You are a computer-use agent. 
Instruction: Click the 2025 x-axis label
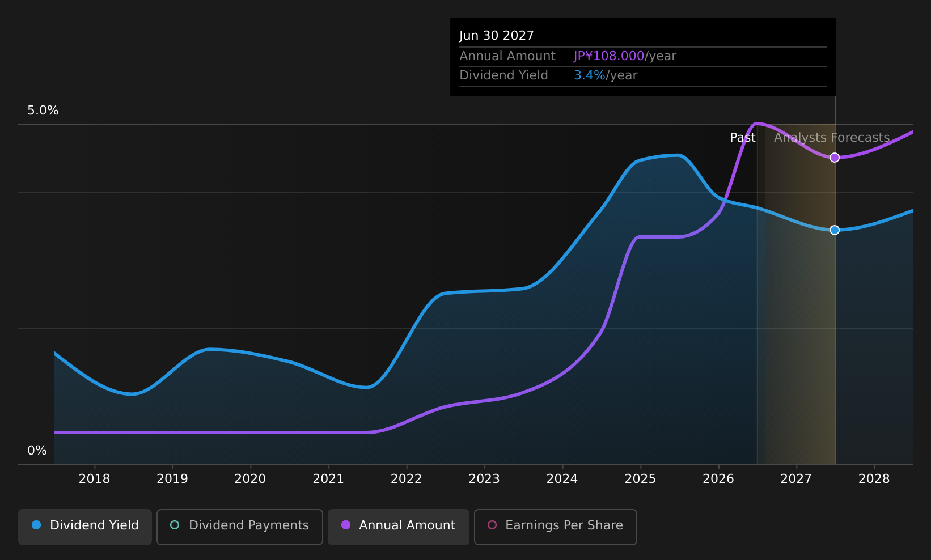point(640,479)
